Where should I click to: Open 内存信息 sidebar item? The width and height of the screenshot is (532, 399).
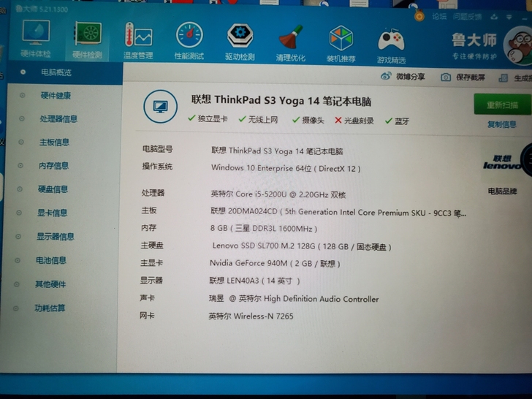click(53, 166)
